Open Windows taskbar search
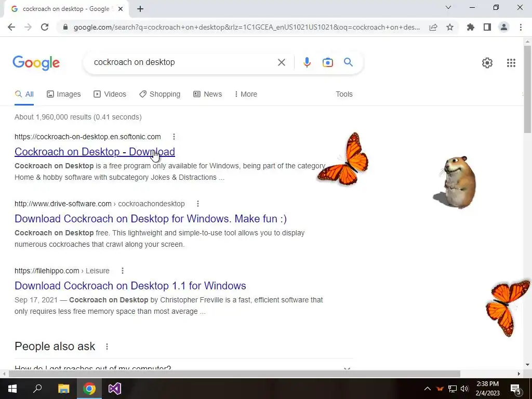This screenshot has width=532, height=399. click(37, 389)
